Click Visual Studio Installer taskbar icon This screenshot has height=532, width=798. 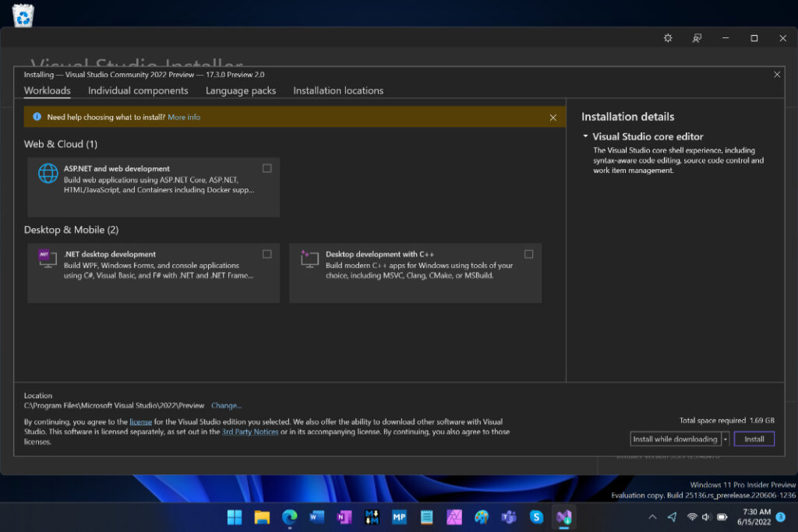pos(564,517)
